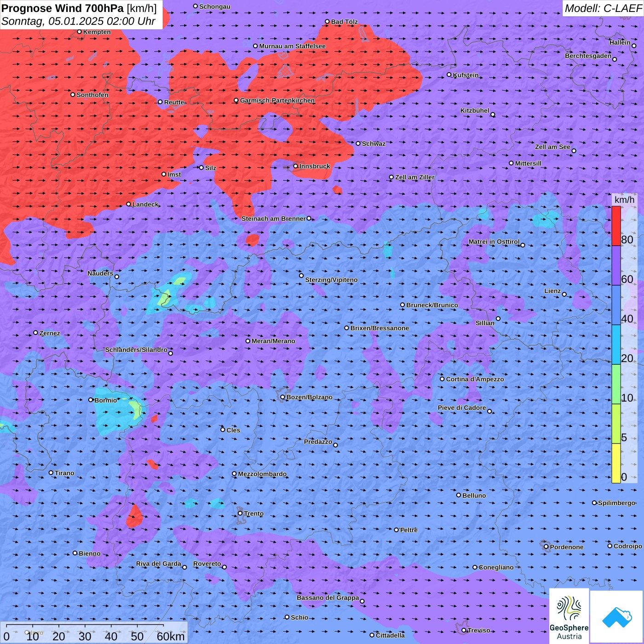Click the Innsbruck city marker dot
The height and width of the screenshot is (644, 644).
point(296,167)
